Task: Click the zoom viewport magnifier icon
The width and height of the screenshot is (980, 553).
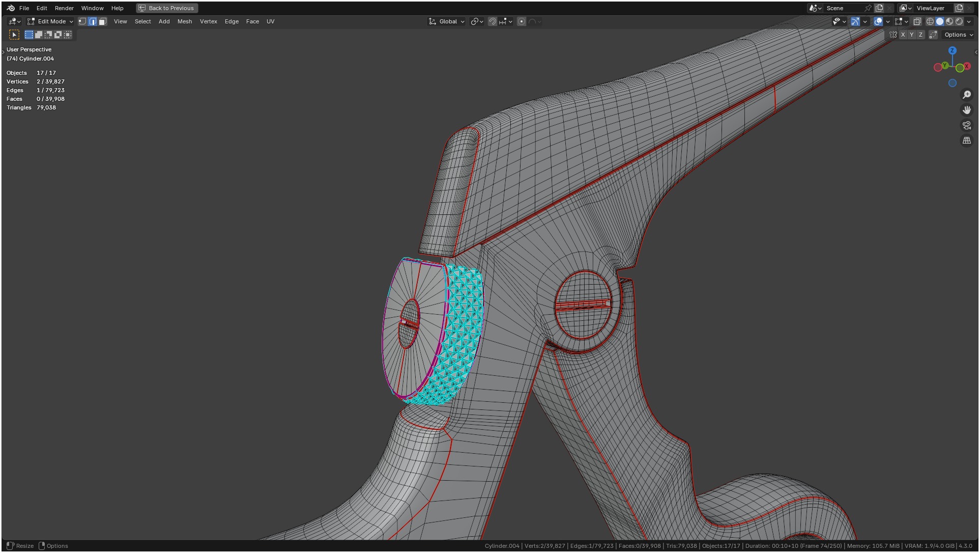Action: click(966, 95)
